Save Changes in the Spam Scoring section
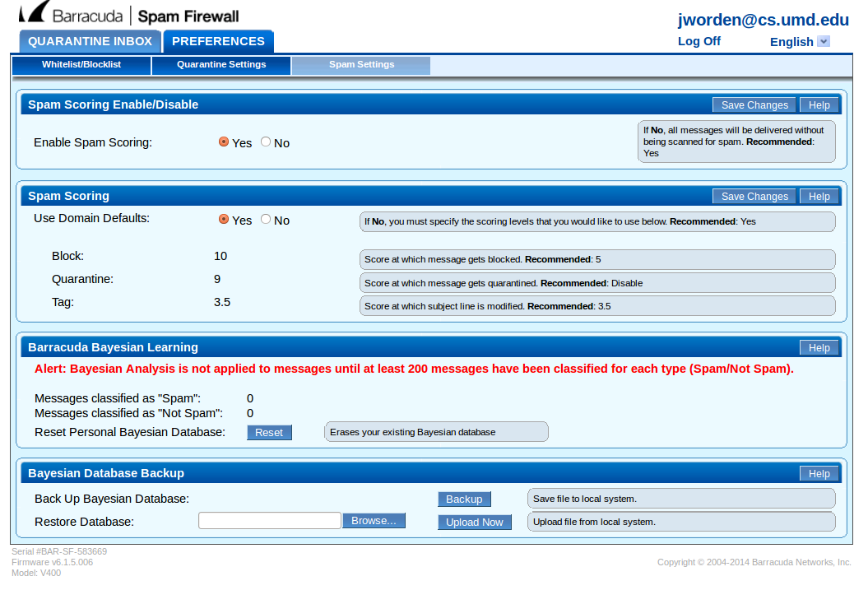This screenshot has width=868, height=590. (754, 197)
